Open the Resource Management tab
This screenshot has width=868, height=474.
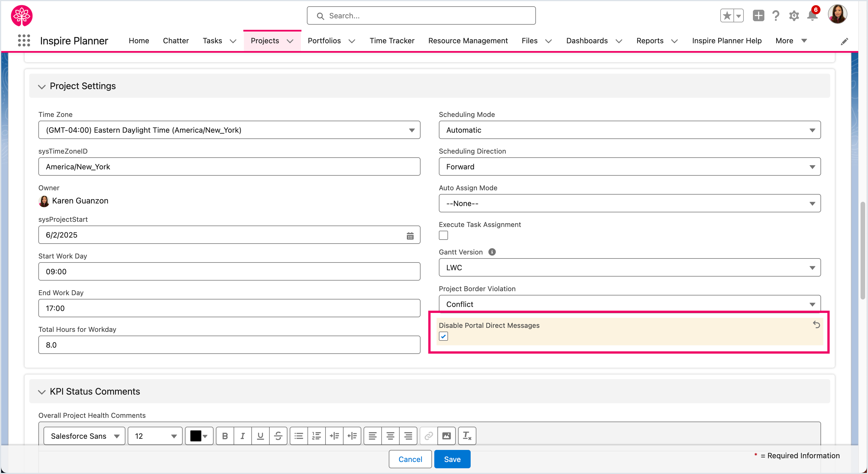pyautogui.click(x=468, y=41)
